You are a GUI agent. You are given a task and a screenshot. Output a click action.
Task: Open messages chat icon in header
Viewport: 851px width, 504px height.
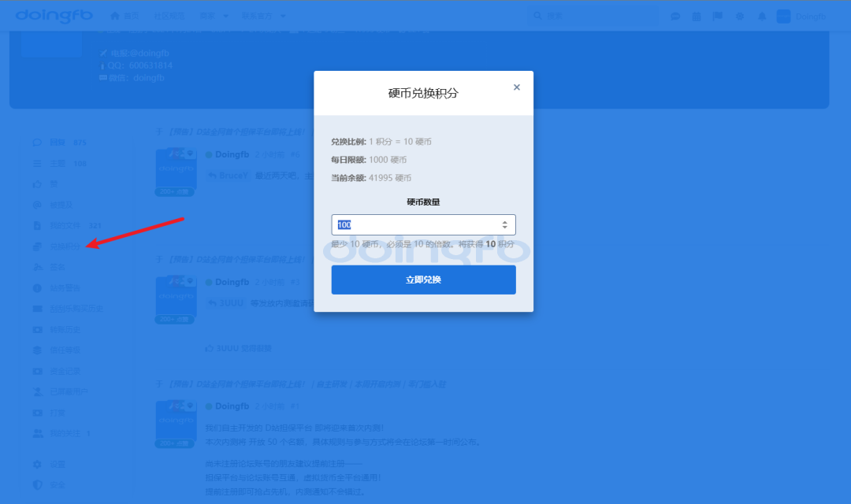[675, 16]
